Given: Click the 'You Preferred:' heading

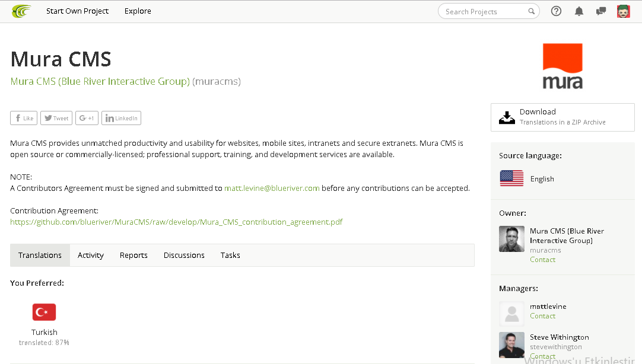Looking at the screenshot, I should tap(37, 283).
